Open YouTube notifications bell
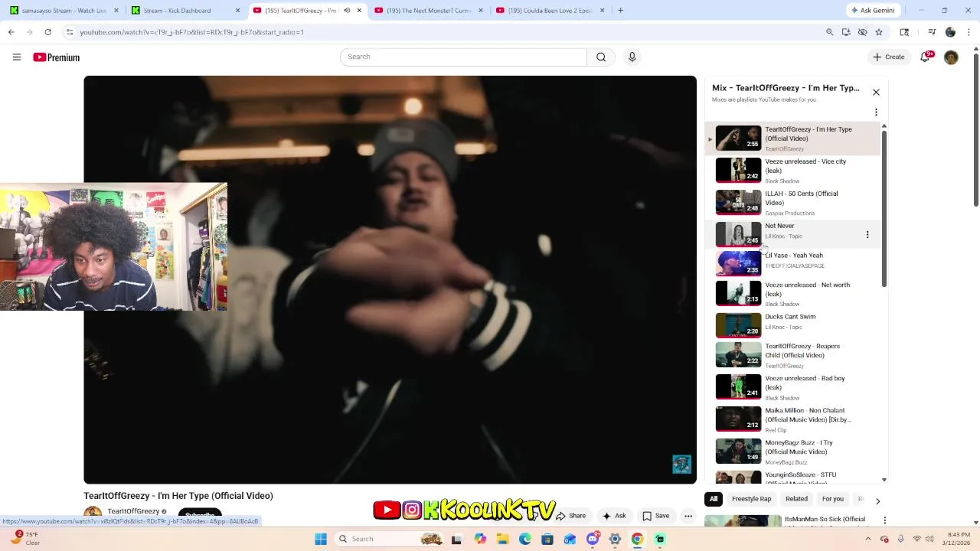Viewport: 980px width, 551px height. (926, 57)
